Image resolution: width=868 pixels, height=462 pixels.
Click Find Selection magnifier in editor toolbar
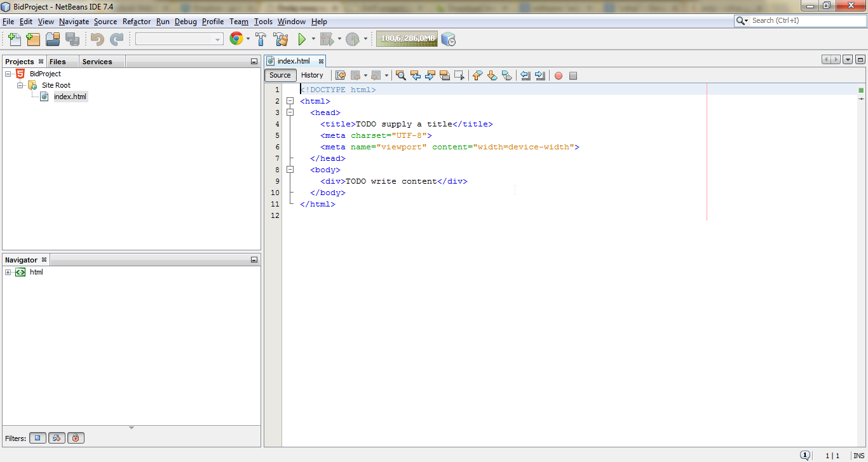401,76
